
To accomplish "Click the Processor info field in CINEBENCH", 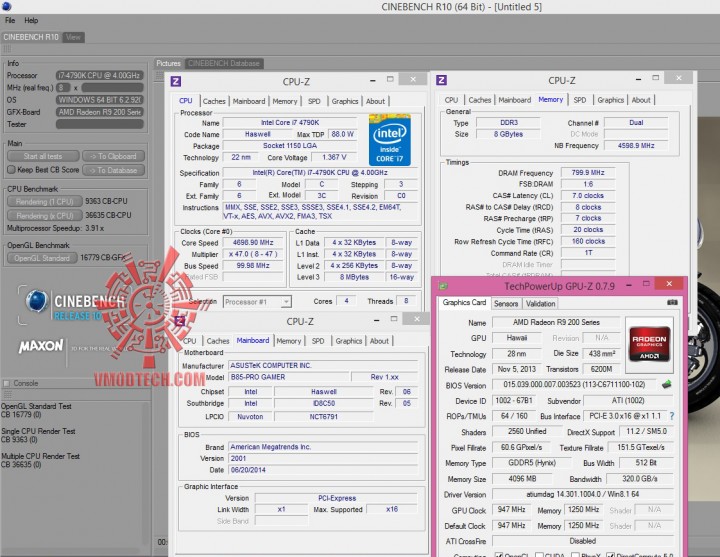I will tap(100, 75).
